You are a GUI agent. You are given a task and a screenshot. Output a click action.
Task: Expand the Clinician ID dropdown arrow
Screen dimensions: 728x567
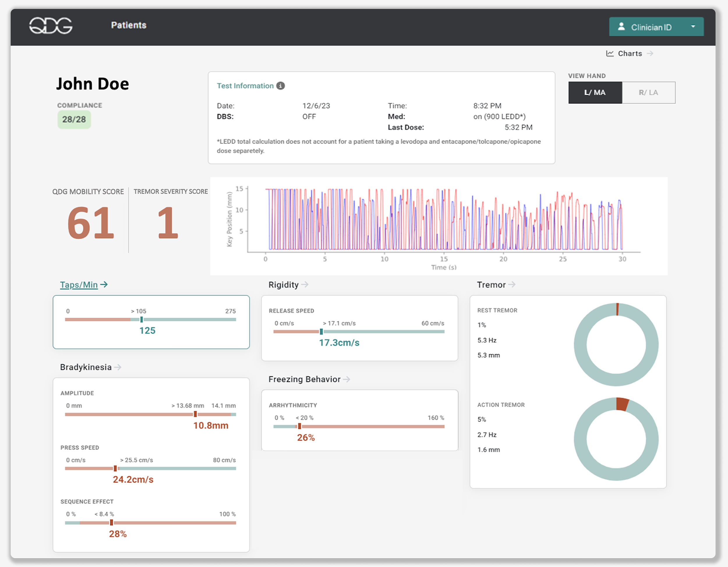pyautogui.click(x=693, y=27)
